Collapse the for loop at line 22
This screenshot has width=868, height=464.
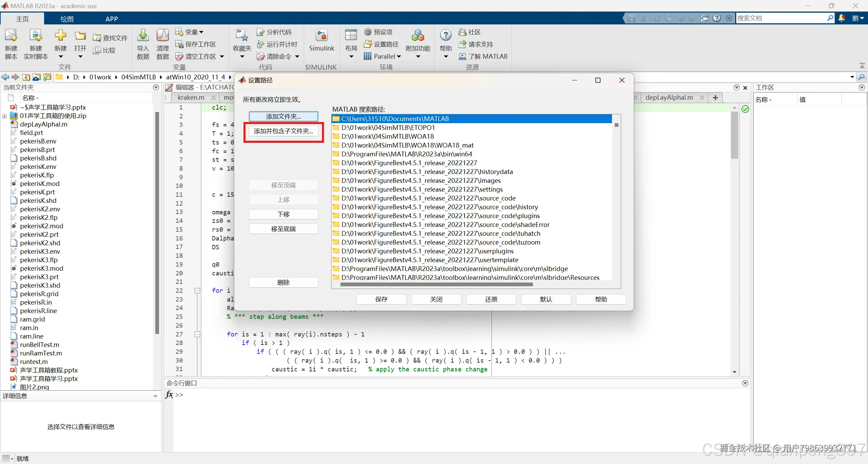tap(197, 291)
